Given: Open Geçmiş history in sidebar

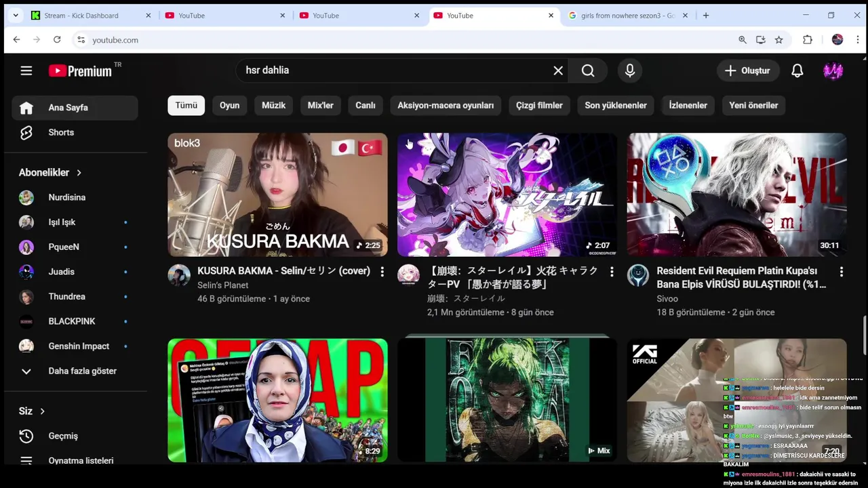Looking at the screenshot, I should coord(75,436).
